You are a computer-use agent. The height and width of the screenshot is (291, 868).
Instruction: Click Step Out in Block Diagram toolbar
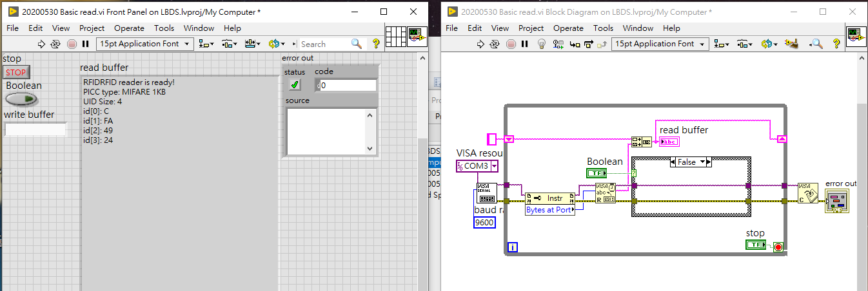pyautogui.click(x=602, y=44)
